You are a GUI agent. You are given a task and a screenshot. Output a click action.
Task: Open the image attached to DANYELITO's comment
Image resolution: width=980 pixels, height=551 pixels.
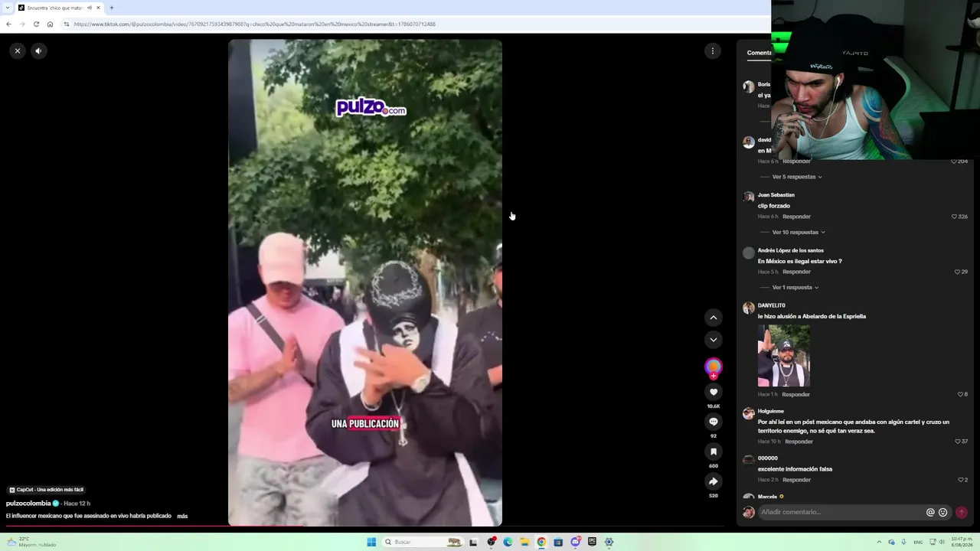coord(784,356)
